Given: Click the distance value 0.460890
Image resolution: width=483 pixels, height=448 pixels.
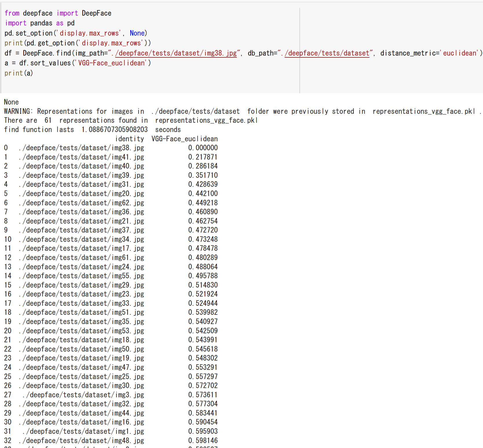Looking at the screenshot, I should pos(203,212).
